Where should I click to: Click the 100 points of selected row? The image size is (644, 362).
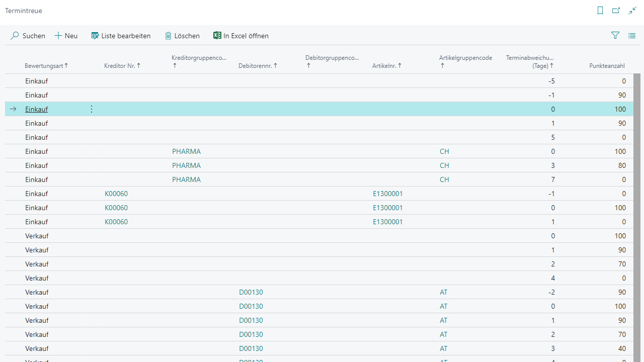(620, 109)
